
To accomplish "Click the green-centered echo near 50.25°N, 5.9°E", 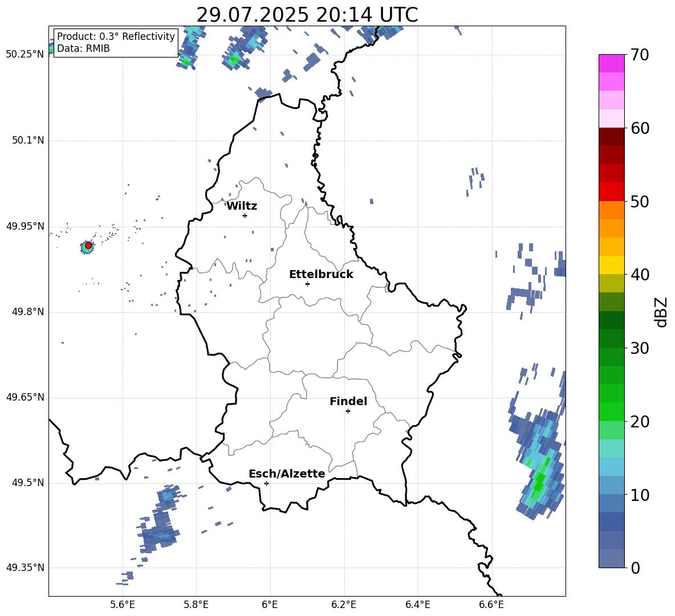I will click(234, 59).
